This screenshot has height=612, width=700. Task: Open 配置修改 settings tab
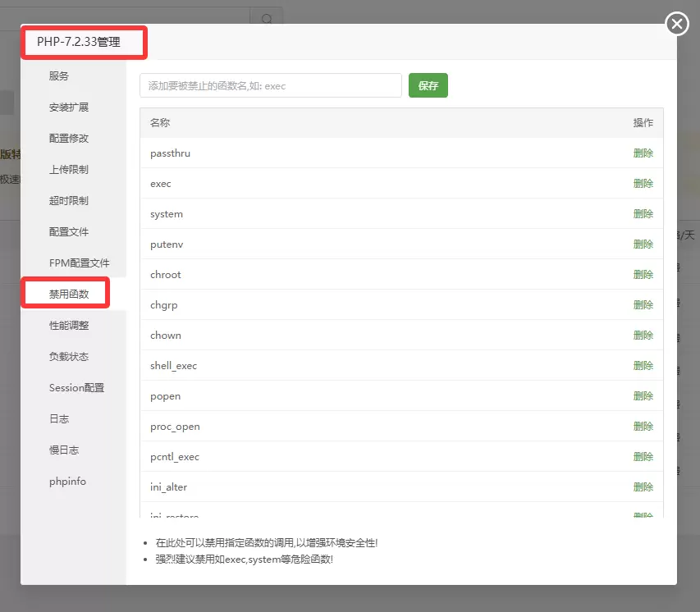pyautogui.click(x=69, y=139)
